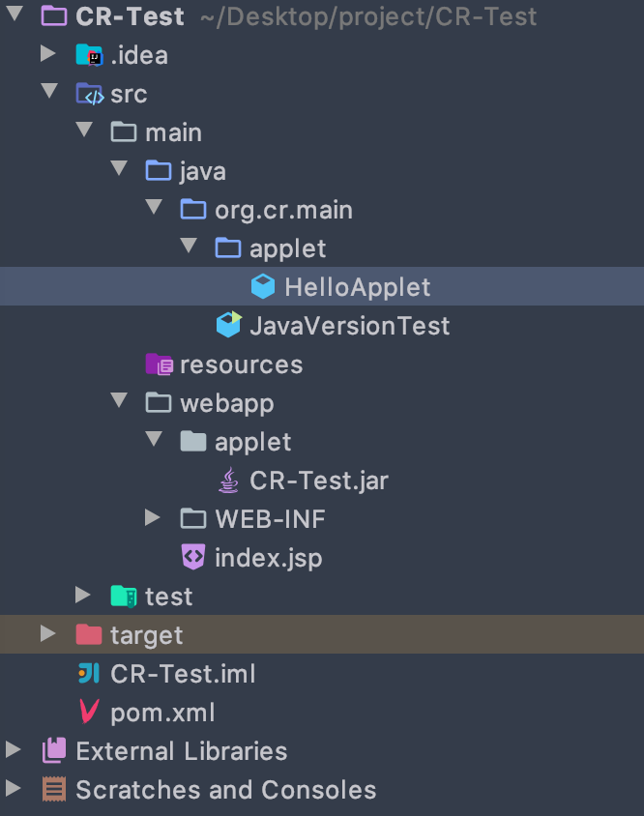644x816 pixels.
Task: Expand External Libraries node arrow
Action: (x=14, y=751)
